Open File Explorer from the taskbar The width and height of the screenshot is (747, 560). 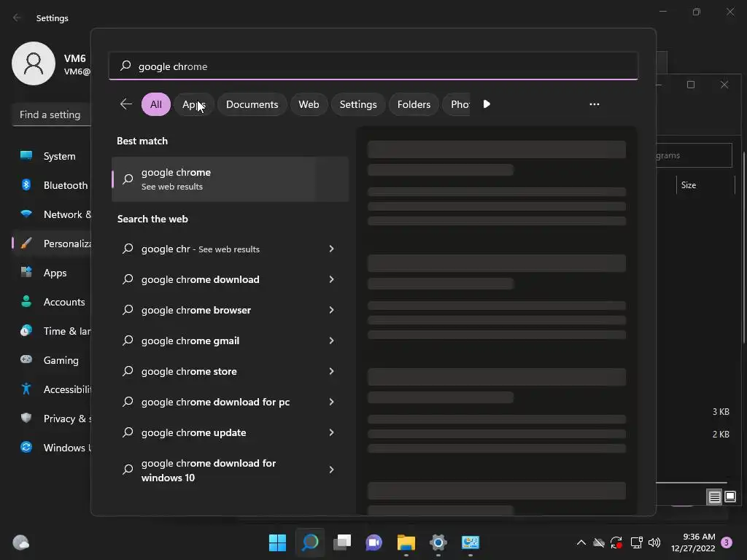(406, 542)
